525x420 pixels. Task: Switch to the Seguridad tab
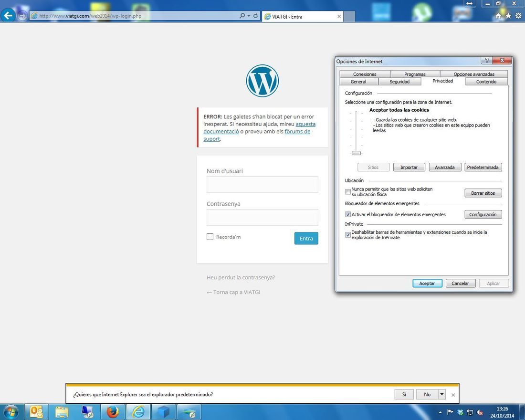pyautogui.click(x=399, y=82)
